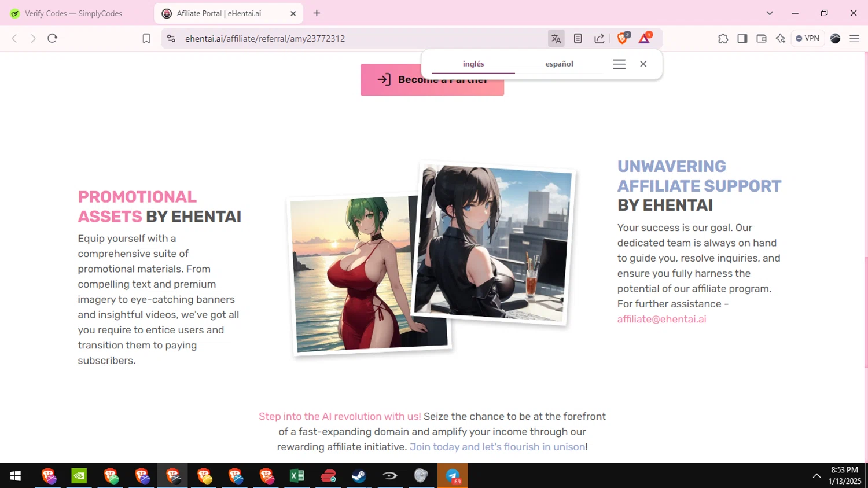
Task: View site information icon in address bar
Action: click(x=171, y=38)
